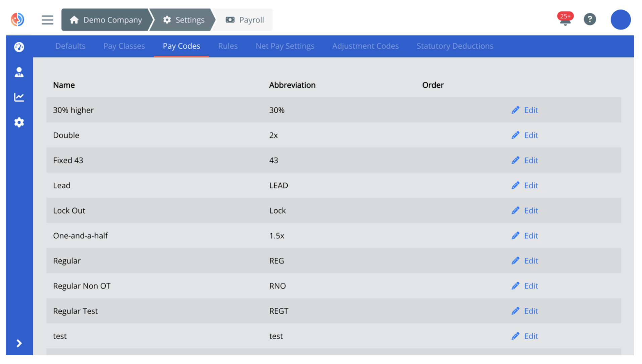Open the settings gear in the left sidebar

coord(19,122)
